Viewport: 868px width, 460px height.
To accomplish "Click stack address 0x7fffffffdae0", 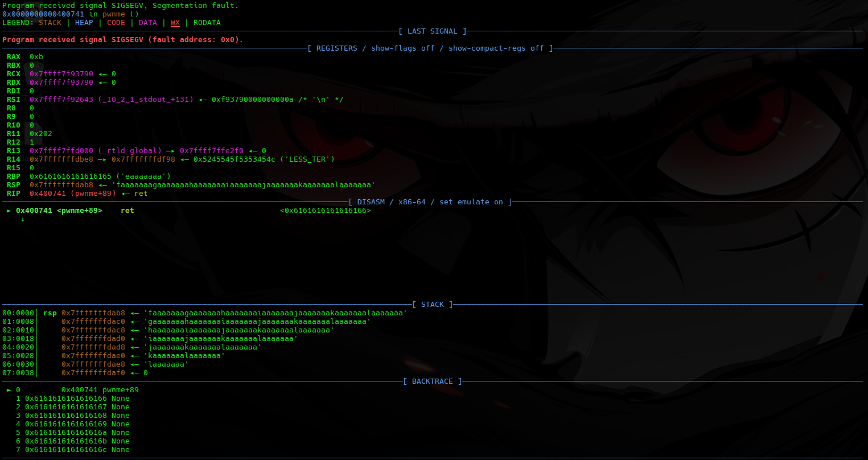I will click(x=93, y=356).
